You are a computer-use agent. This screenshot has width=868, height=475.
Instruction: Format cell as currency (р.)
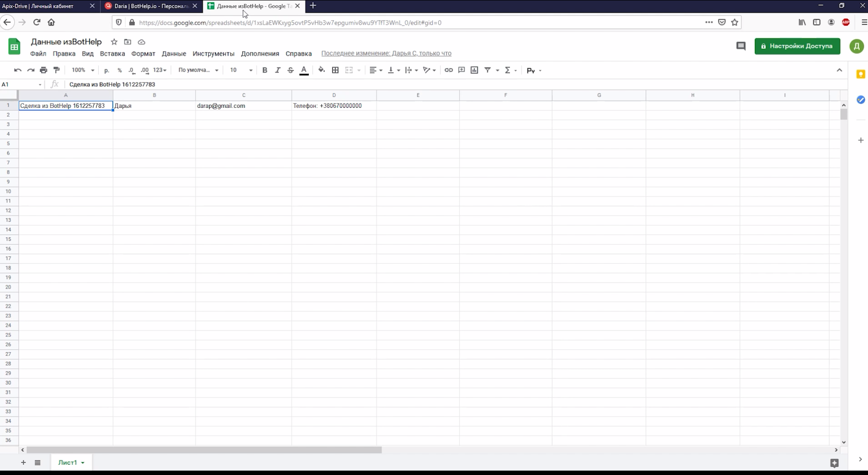pos(106,70)
